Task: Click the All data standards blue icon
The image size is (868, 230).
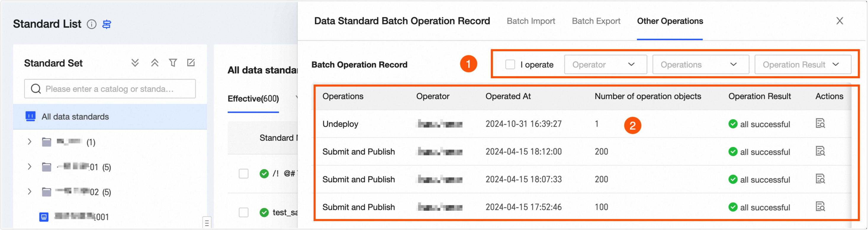Action: (x=31, y=116)
